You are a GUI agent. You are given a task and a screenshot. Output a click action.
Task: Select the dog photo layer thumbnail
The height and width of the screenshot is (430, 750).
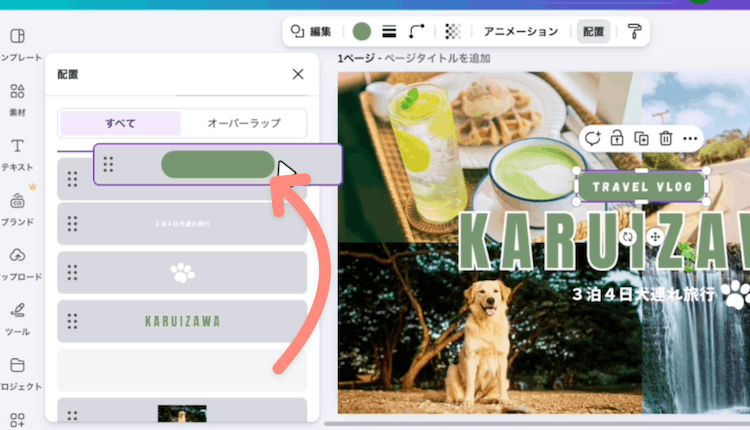(182, 413)
